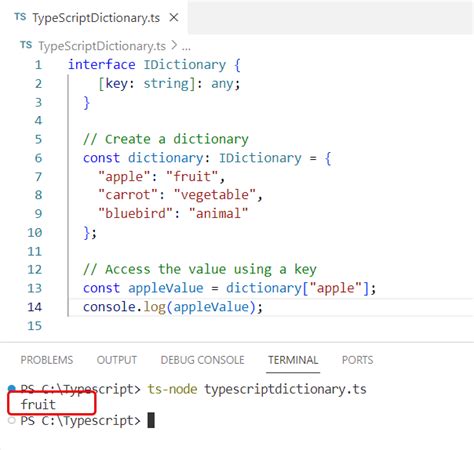Viewport: 474px width, 450px height.
Task: Show the PORTS panel tab
Action: [x=357, y=360]
